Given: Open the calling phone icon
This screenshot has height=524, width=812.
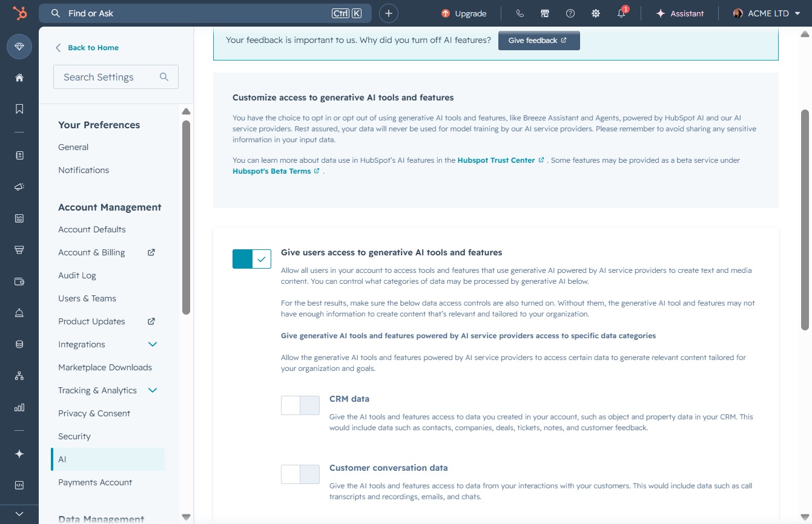Looking at the screenshot, I should coord(520,13).
